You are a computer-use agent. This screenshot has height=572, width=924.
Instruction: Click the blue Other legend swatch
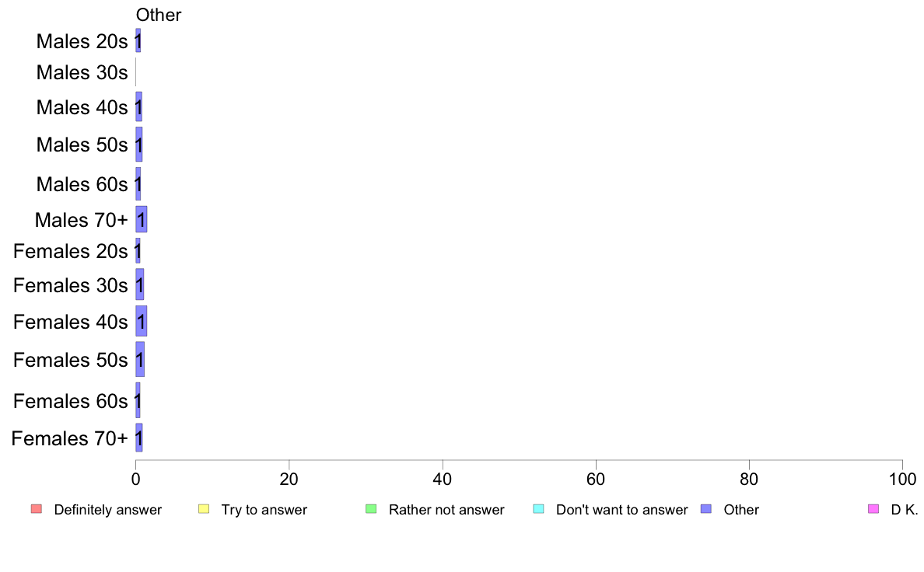706,509
